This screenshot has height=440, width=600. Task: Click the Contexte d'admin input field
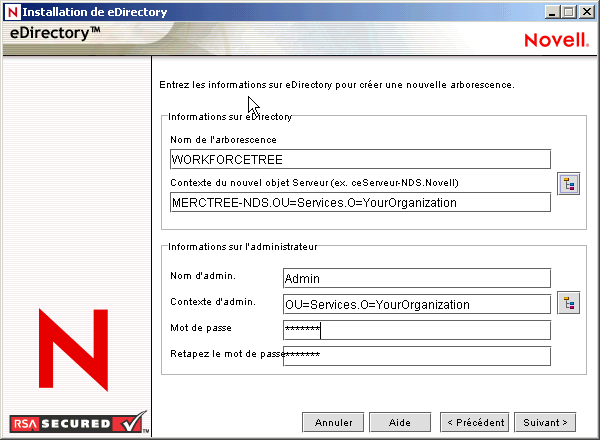point(417,304)
